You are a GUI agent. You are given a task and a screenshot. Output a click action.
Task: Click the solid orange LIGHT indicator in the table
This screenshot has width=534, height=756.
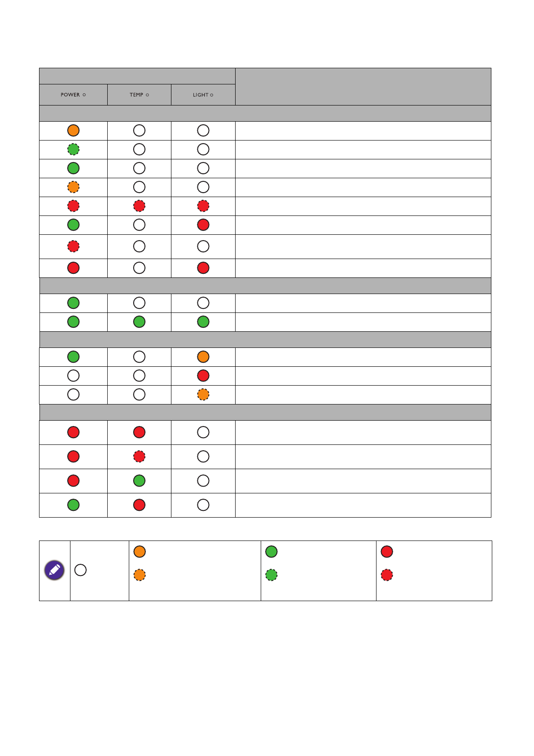click(x=203, y=357)
